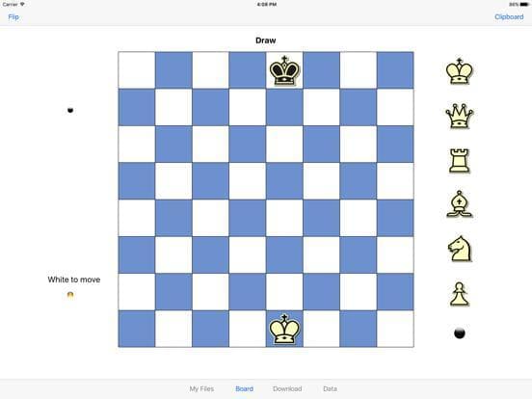The image size is (532, 399).
Task: Open the Clipboard options
Action: point(509,17)
